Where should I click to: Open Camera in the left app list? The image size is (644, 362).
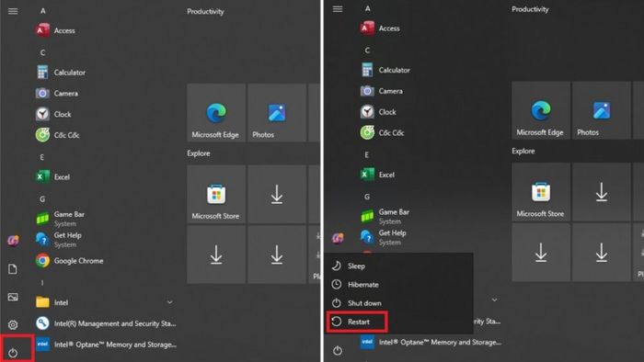coord(57,94)
